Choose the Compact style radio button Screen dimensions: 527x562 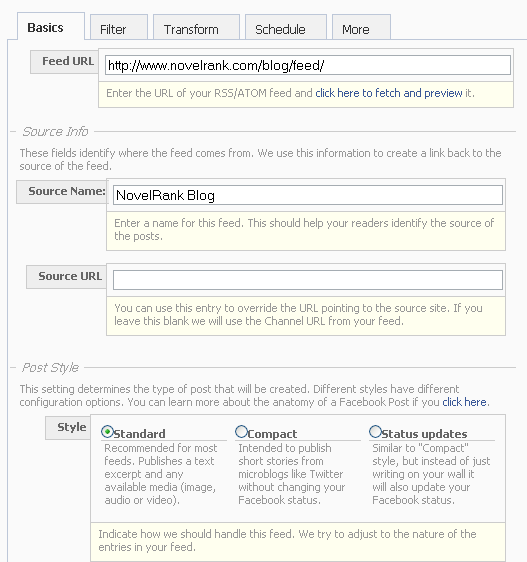(241, 432)
